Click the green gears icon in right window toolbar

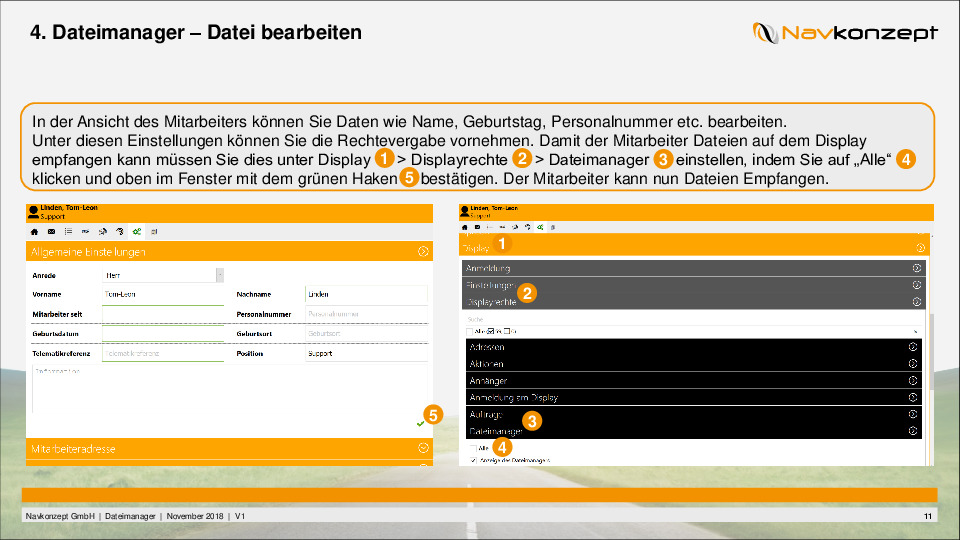(x=539, y=228)
